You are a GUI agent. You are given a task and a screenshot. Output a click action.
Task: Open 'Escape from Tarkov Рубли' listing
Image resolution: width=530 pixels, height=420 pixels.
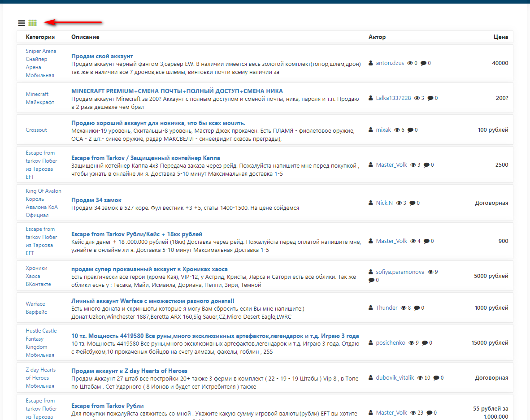click(108, 406)
